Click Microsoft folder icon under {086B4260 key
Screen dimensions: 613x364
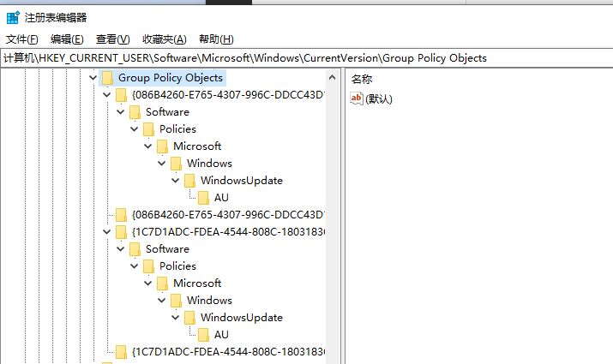[x=162, y=146]
